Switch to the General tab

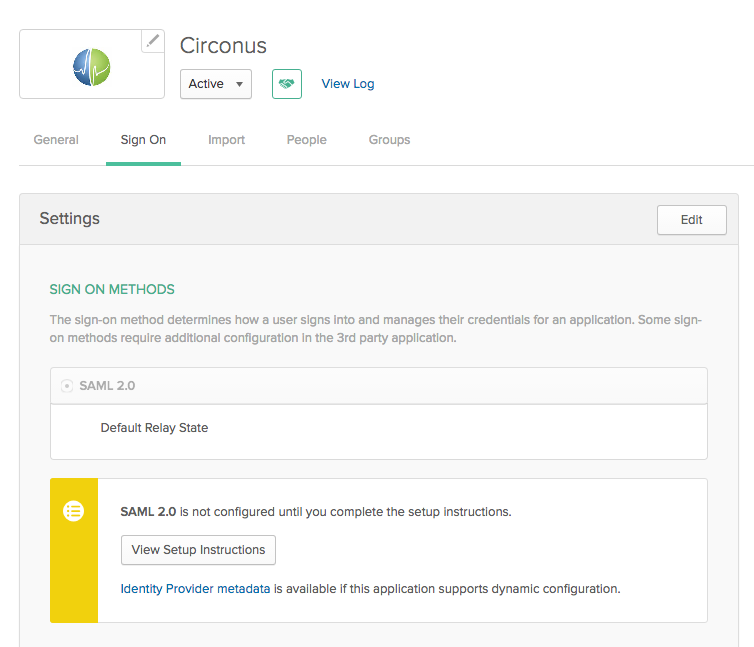[x=56, y=140]
